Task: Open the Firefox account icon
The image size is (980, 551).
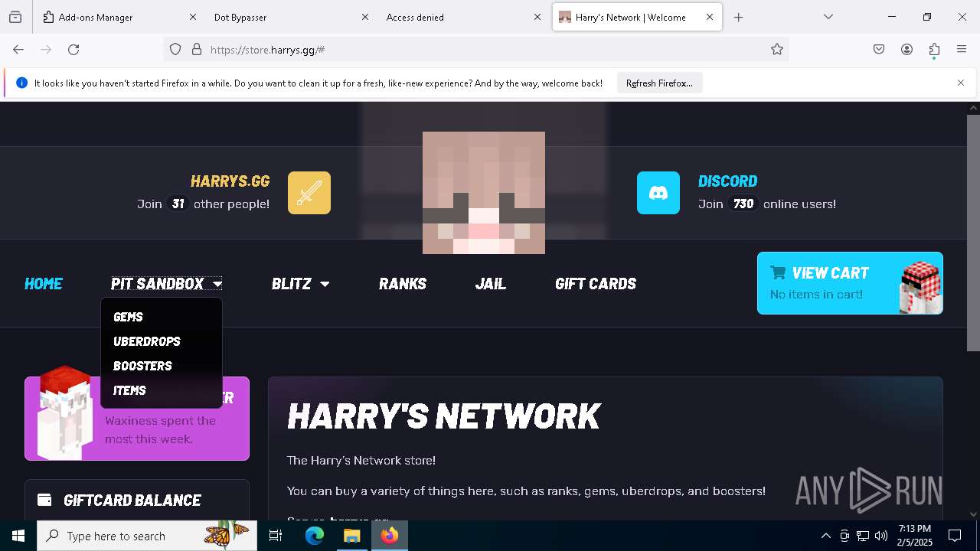Action: (x=906, y=49)
